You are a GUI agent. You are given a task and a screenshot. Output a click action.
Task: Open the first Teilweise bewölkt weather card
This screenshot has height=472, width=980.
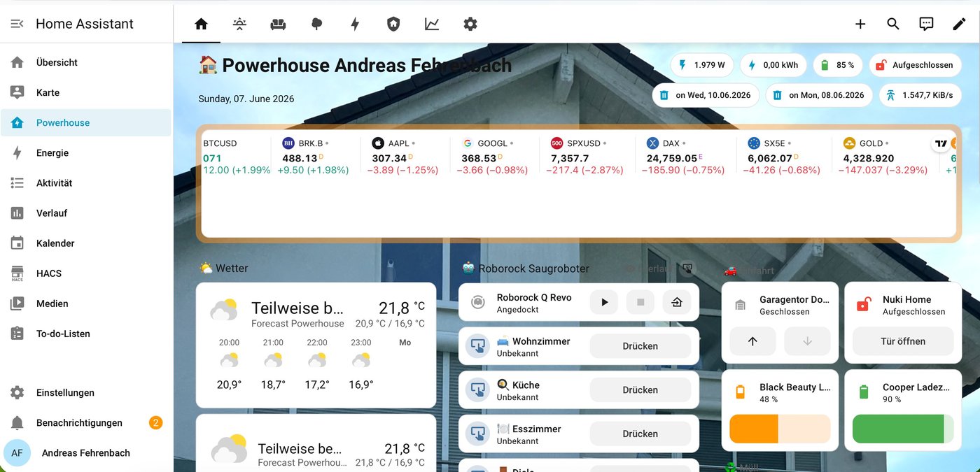tap(316, 345)
